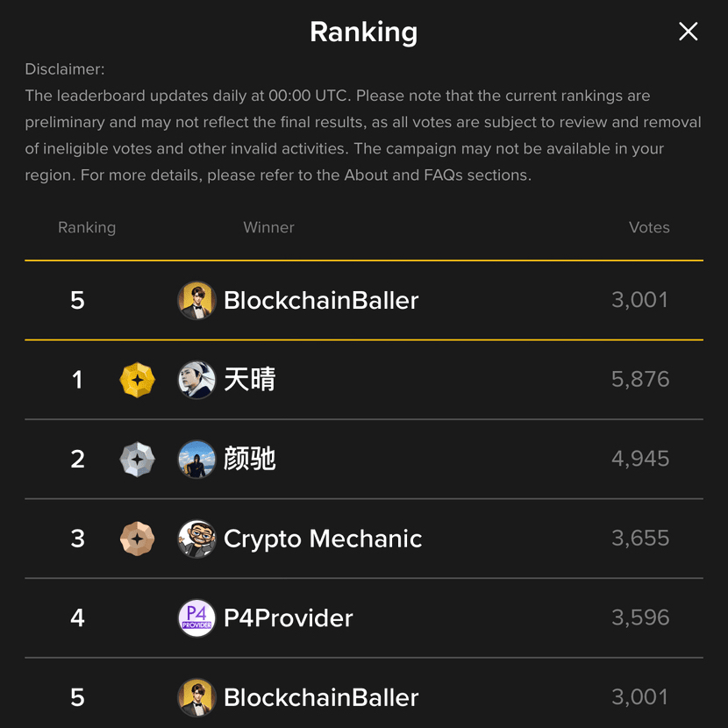Screen dimensions: 728x728
Task: Click the Winner column header
Action: [x=268, y=227]
